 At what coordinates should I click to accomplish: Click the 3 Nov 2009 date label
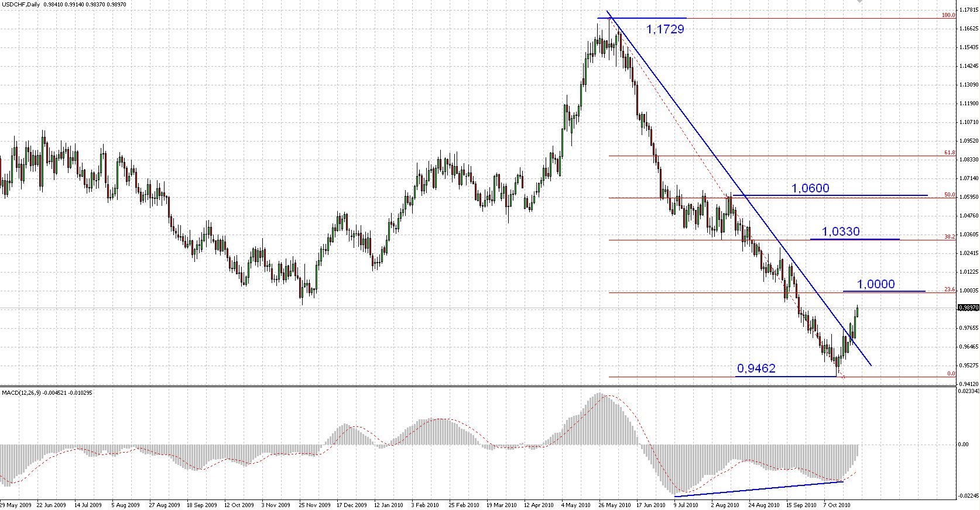coord(276,504)
